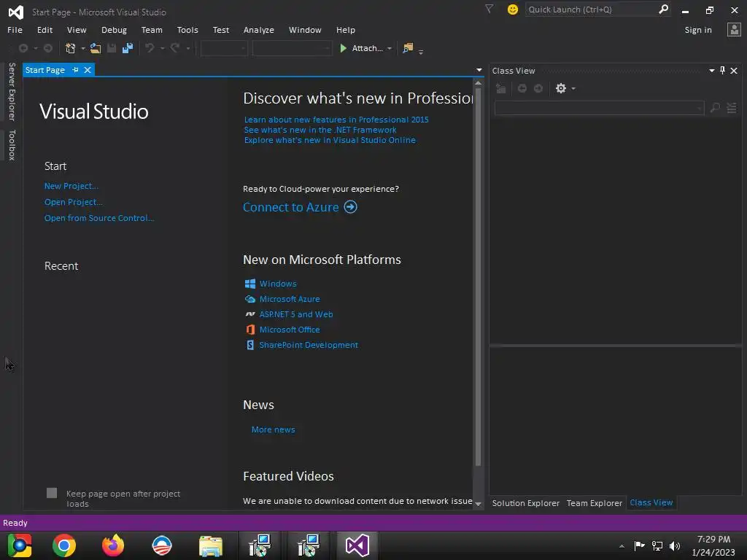This screenshot has height=560, width=747.
Task: Open the File Explorer taskbar icon
Action: 211,545
